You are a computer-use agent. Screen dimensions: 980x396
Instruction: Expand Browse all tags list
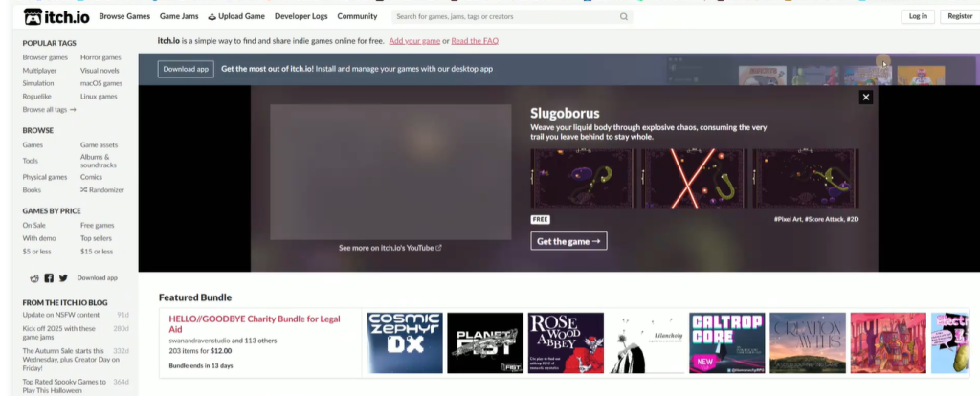tap(49, 110)
